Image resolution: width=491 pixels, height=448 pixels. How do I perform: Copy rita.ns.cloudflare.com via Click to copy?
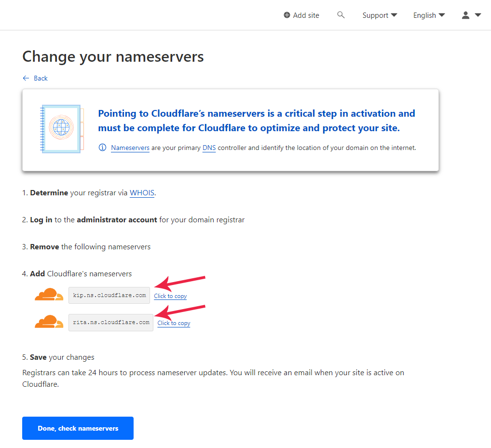click(174, 323)
